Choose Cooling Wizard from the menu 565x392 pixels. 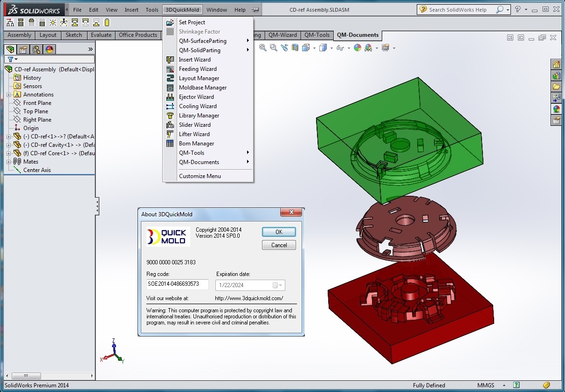coord(208,106)
